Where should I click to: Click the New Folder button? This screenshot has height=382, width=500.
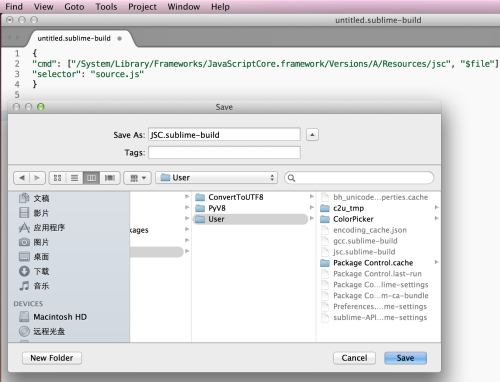52,358
